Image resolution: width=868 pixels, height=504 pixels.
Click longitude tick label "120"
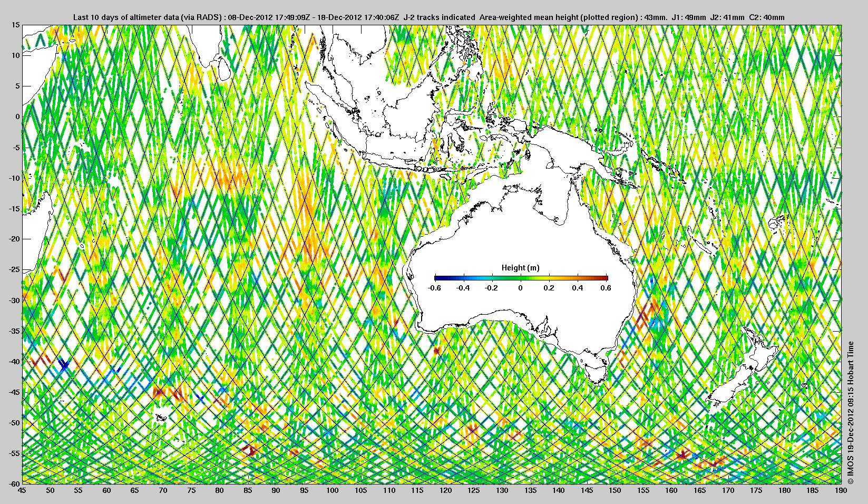[446, 490]
